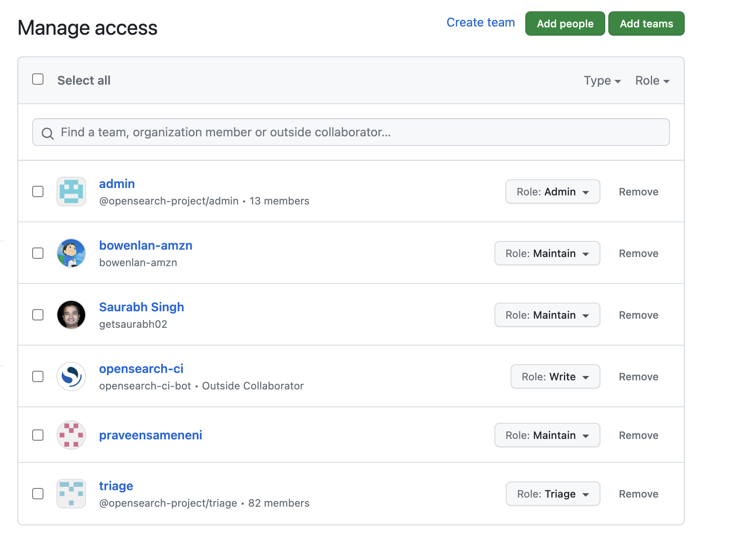Click the magnifying glass search icon

tap(48, 132)
